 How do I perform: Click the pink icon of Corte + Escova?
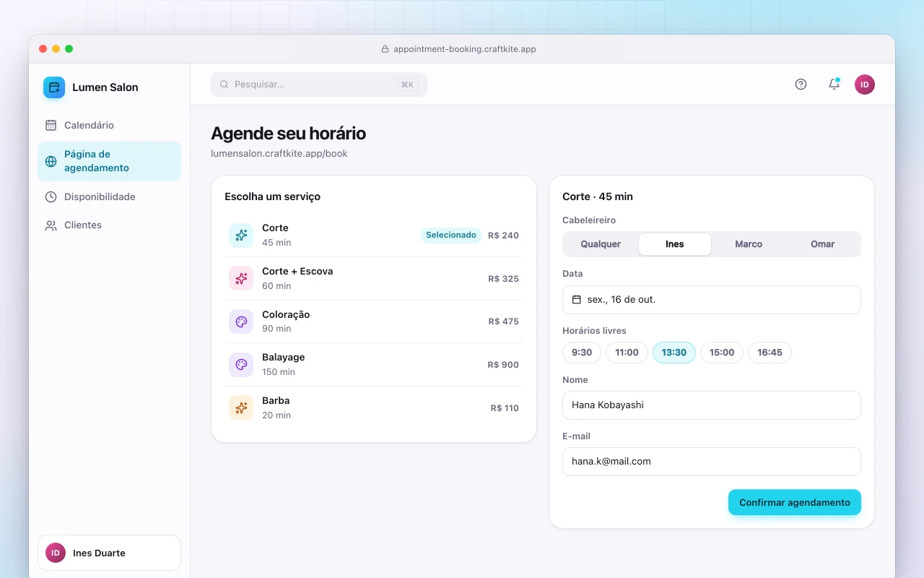(241, 278)
